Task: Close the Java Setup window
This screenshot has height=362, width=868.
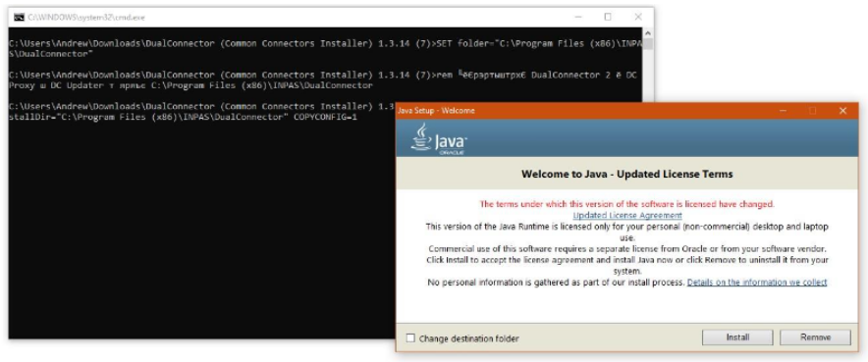Action: click(842, 111)
